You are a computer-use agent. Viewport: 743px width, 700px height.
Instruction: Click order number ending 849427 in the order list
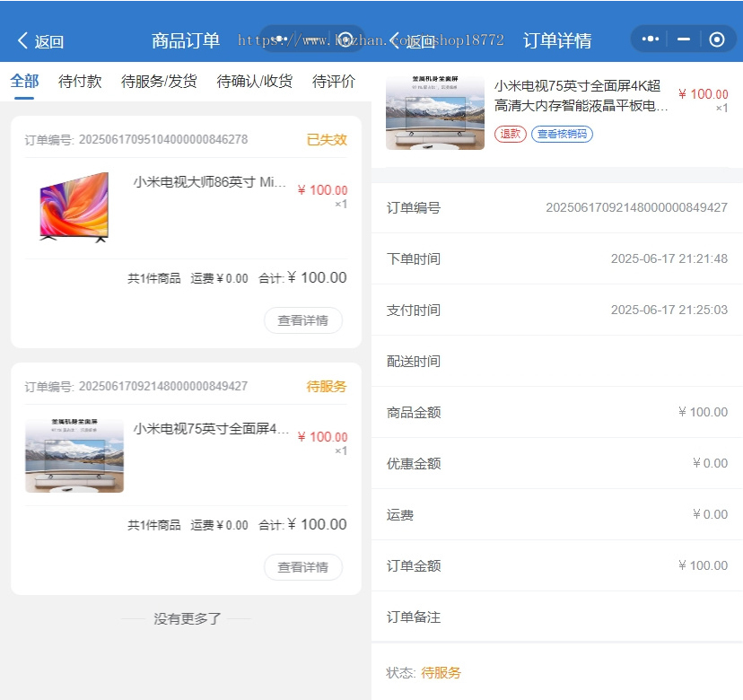(x=163, y=386)
